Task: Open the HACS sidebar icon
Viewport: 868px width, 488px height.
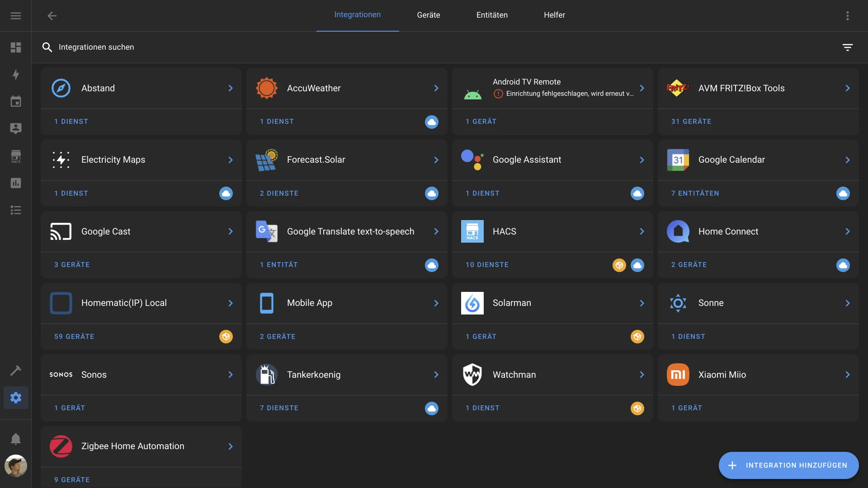Action: 16,156
